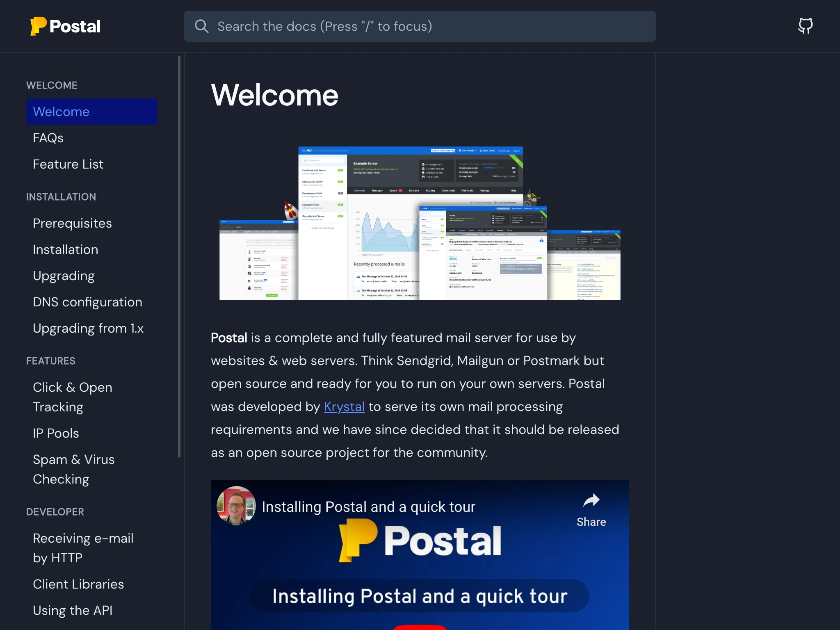The width and height of the screenshot is (840, 630).
Task: Open Spam & Virus Checking page
Action: click(74, 469)
